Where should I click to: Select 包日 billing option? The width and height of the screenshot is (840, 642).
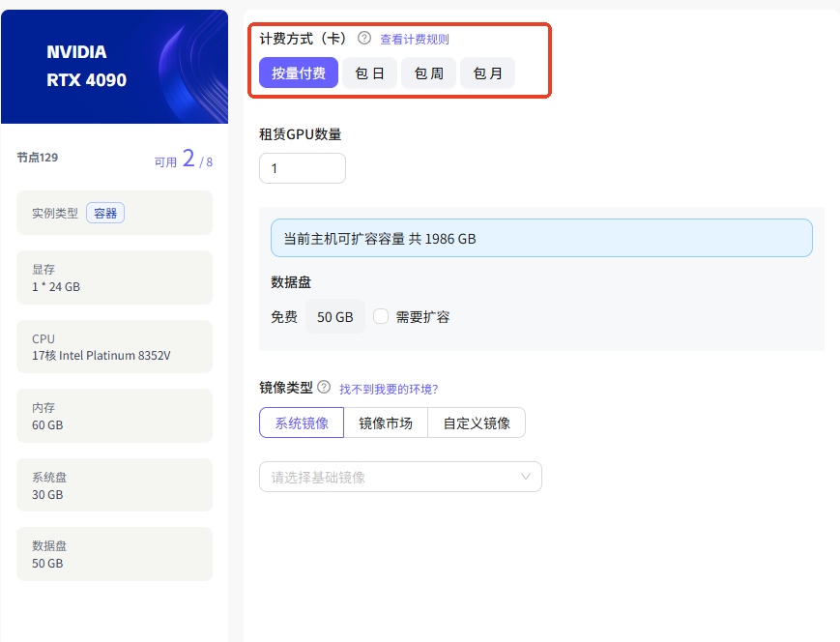(x=369, y=73)
